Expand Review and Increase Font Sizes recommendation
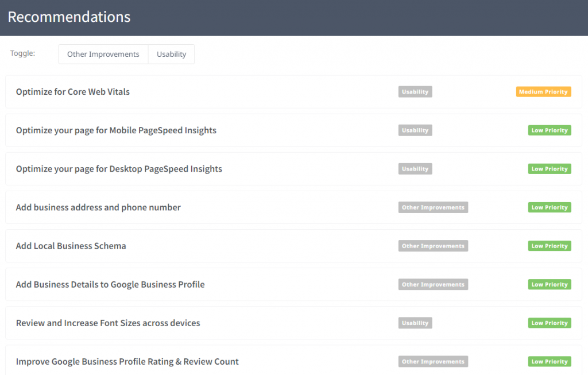This screenshot has width=588, height=375. (108, 323)
